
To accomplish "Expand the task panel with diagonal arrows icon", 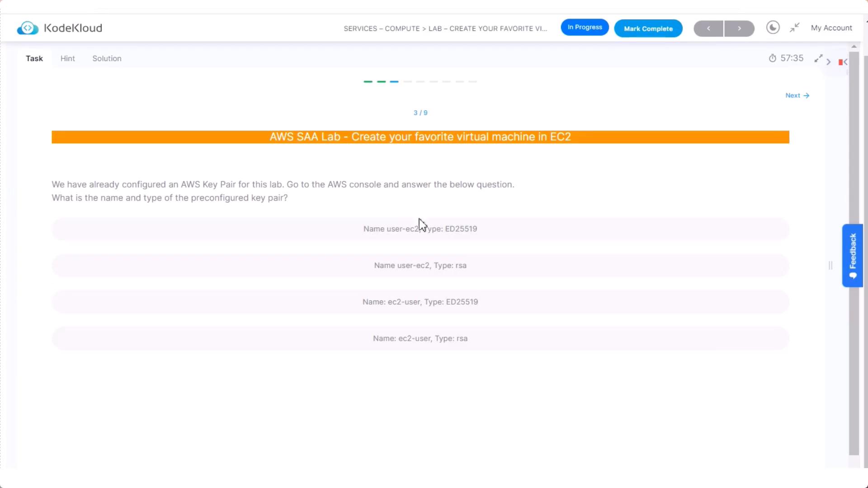I will point(818,59).
